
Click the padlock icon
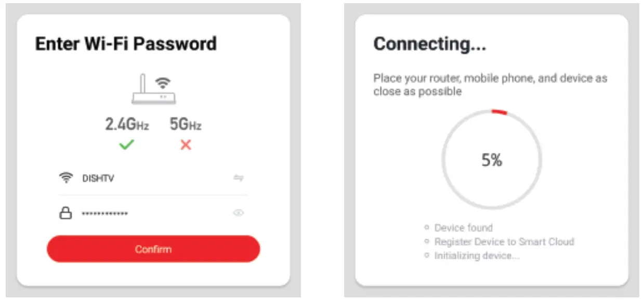pyautogui.click(x=65, y=213)
